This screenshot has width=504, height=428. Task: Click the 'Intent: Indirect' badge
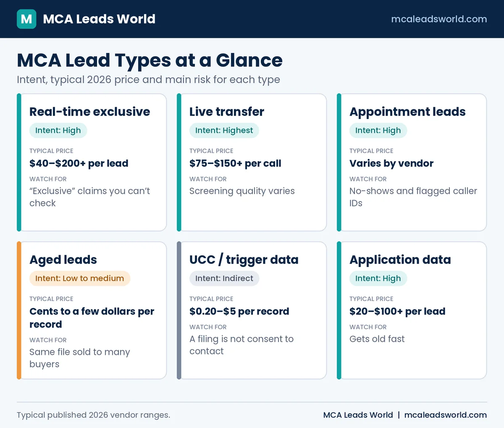click(x=224, y=278)
